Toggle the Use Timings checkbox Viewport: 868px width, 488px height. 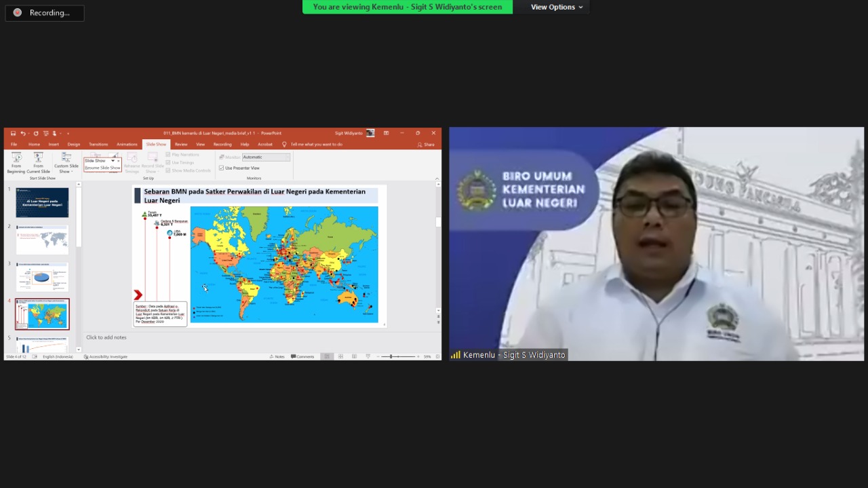pyautogui.click(x=168, y=162)
